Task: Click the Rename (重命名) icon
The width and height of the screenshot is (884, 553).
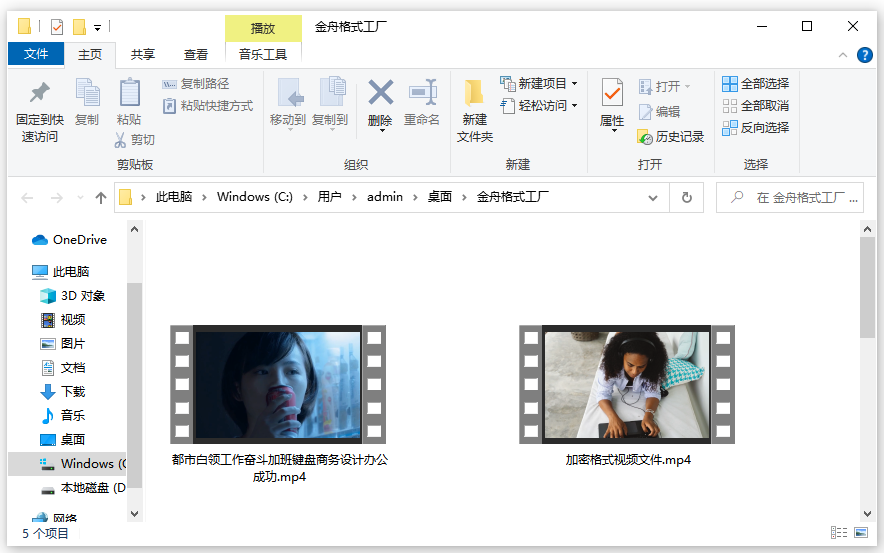Action: click(423, 92)
